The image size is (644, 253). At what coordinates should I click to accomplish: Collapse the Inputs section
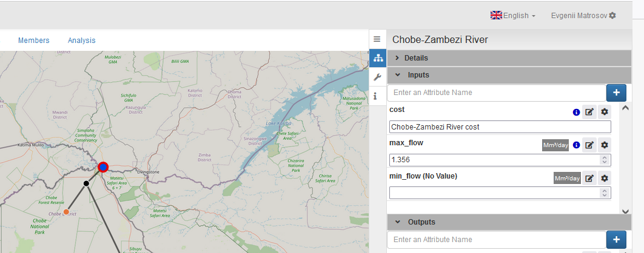pos(418,75)
